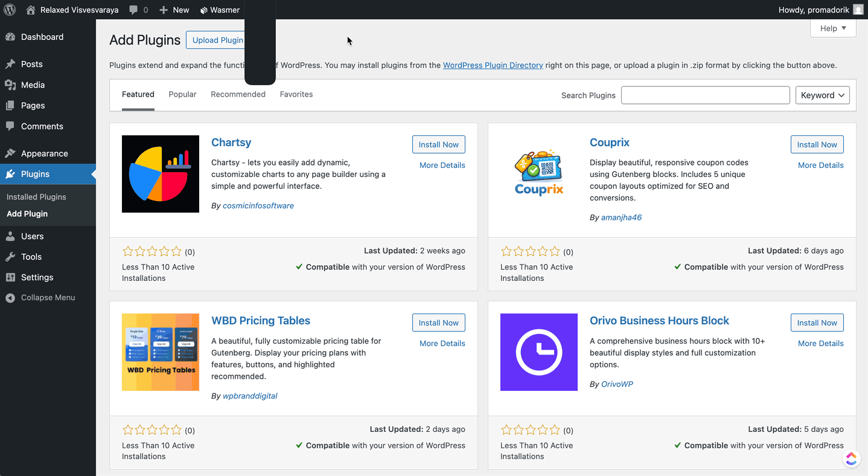Open the WordPress Plugin Directory link
This screenshot has width=868, height=476.
pos(493,65)
